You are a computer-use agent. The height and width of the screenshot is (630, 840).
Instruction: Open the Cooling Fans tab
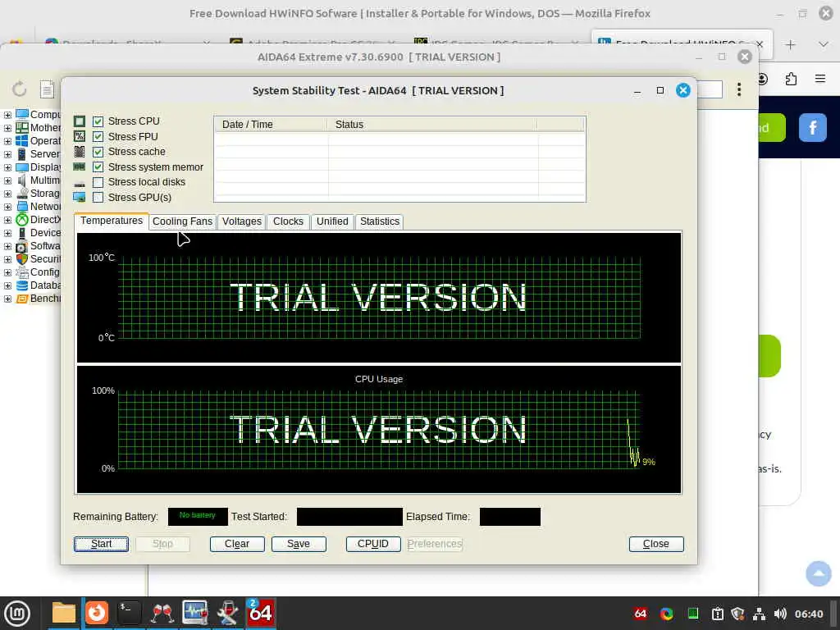[182, 221]
